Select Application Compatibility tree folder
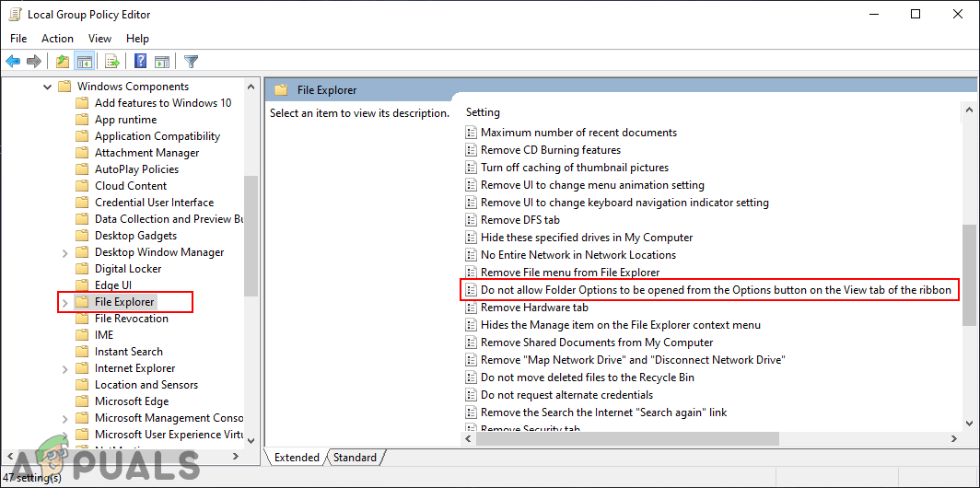 157,136
